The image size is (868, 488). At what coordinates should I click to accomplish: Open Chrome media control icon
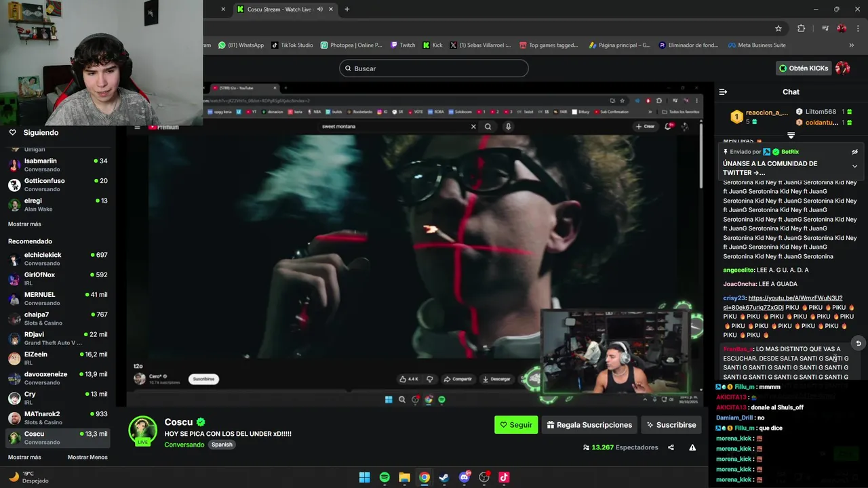point(825,28)
